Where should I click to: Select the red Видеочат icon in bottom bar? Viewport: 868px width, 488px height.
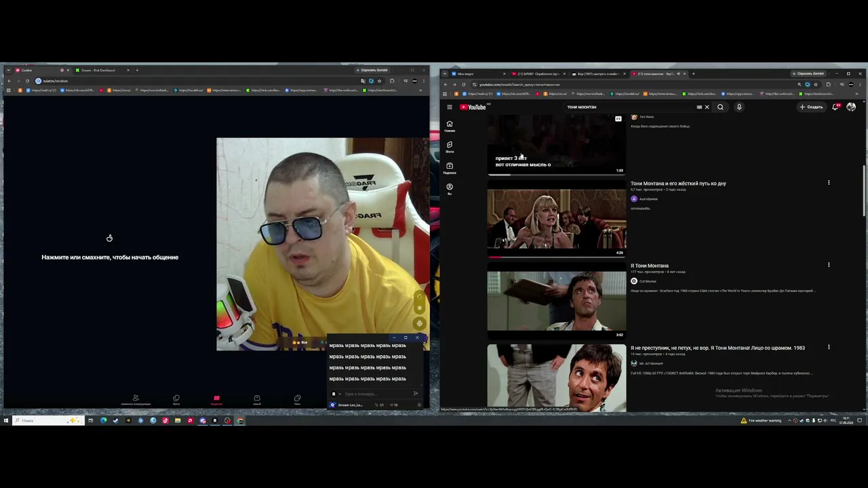coord(216,399)
